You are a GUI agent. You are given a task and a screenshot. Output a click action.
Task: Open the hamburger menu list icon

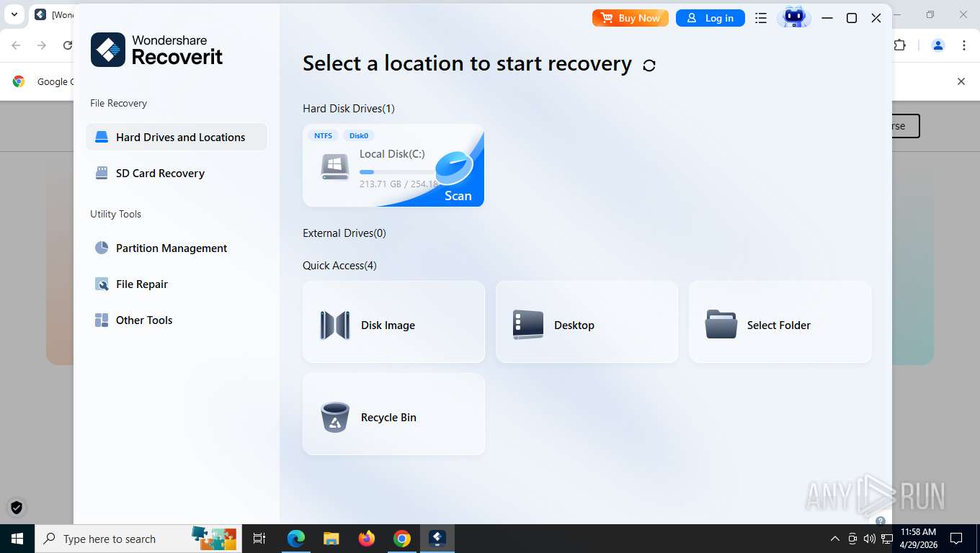(761, 18)
